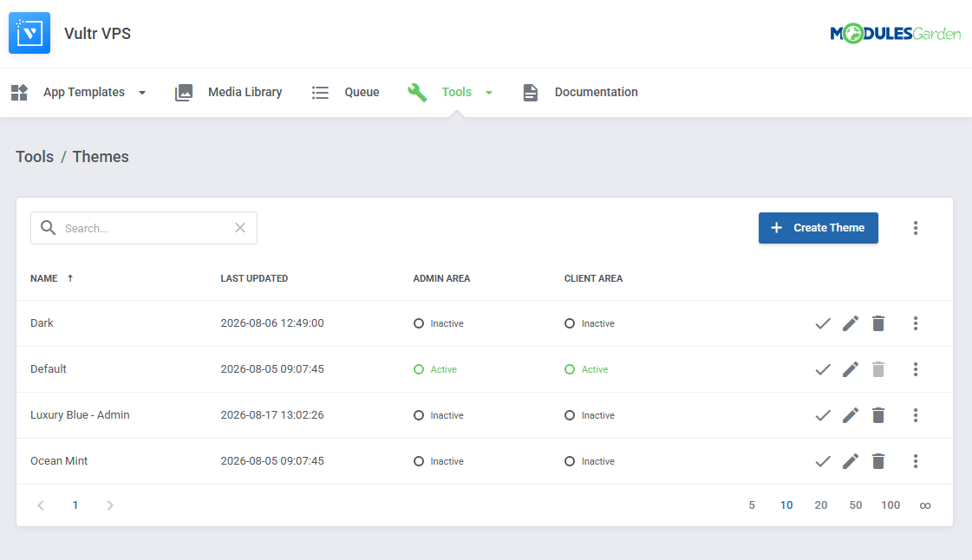
Task: Activate the Luxury Blue - Admin theme
Action: (x=823, y=415)
